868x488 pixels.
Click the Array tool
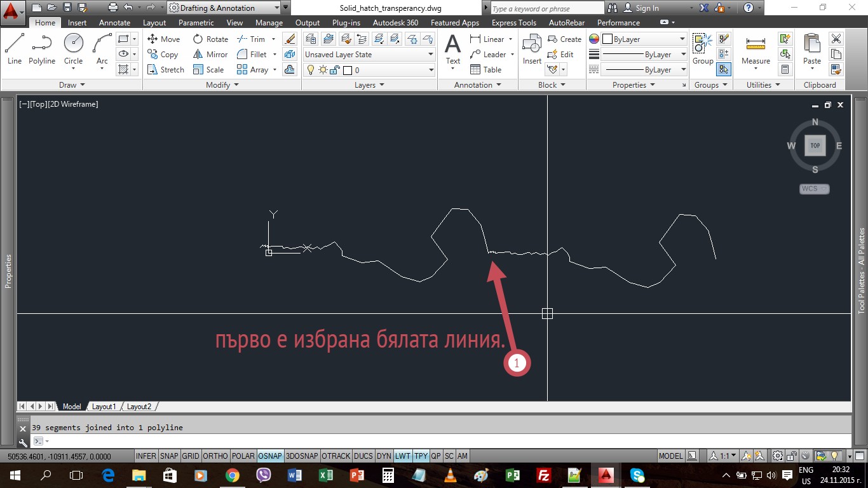click(252, 70)
